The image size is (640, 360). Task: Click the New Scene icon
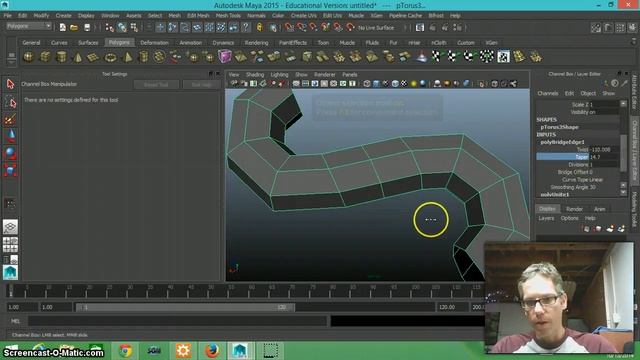pyautogui.click(x=62, y=27)
